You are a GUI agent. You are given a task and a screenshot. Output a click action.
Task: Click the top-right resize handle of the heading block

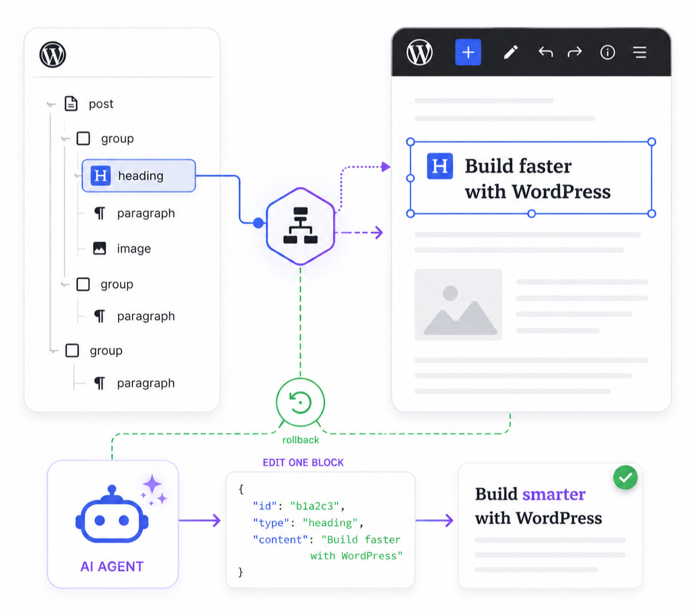[652, 142]
